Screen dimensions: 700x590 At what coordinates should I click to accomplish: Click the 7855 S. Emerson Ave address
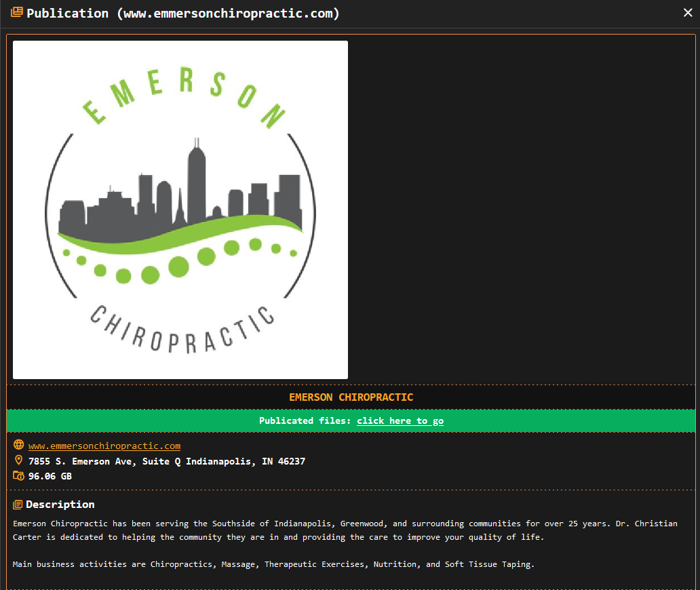coord(167,461)
